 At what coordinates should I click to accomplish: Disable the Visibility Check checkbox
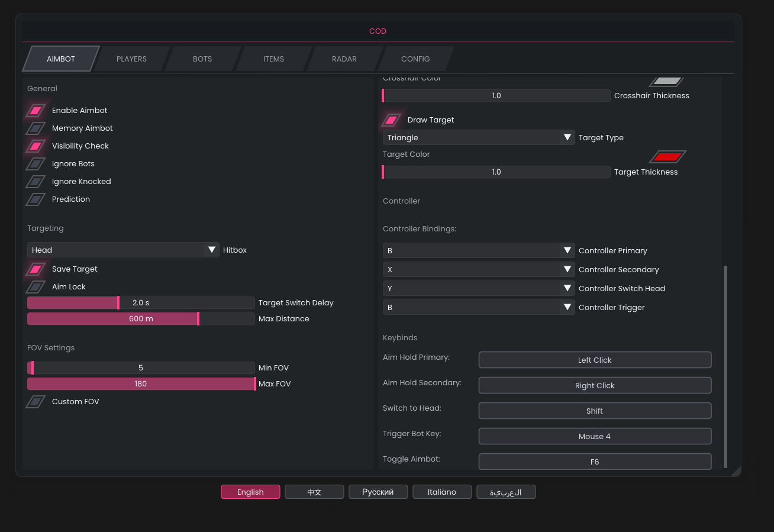(x=36, y=146)
